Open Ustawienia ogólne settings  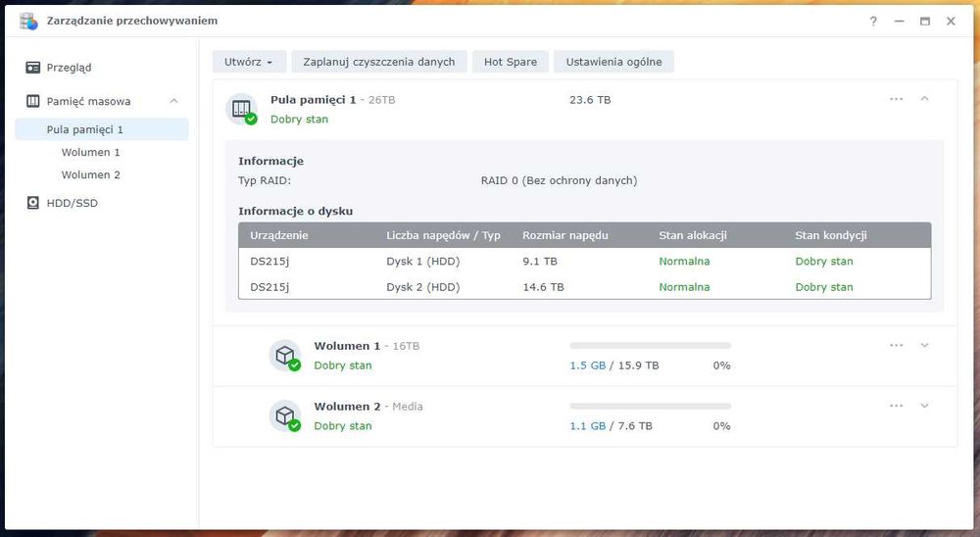[613, 62]
